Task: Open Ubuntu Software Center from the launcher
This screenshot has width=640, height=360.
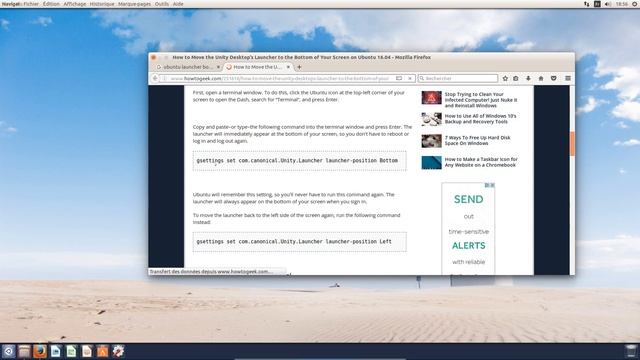Action: coord(102,351)
